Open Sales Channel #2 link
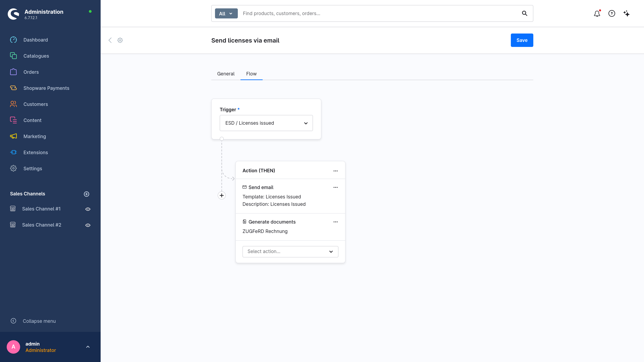This screenshot has height=362, width=644. click(x=41, y=225)
